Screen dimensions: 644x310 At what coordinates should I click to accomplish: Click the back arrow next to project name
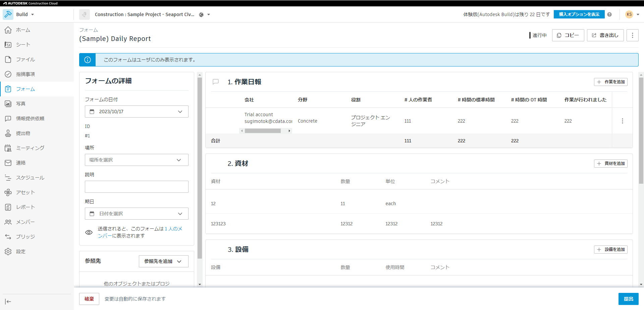(85, 14)
